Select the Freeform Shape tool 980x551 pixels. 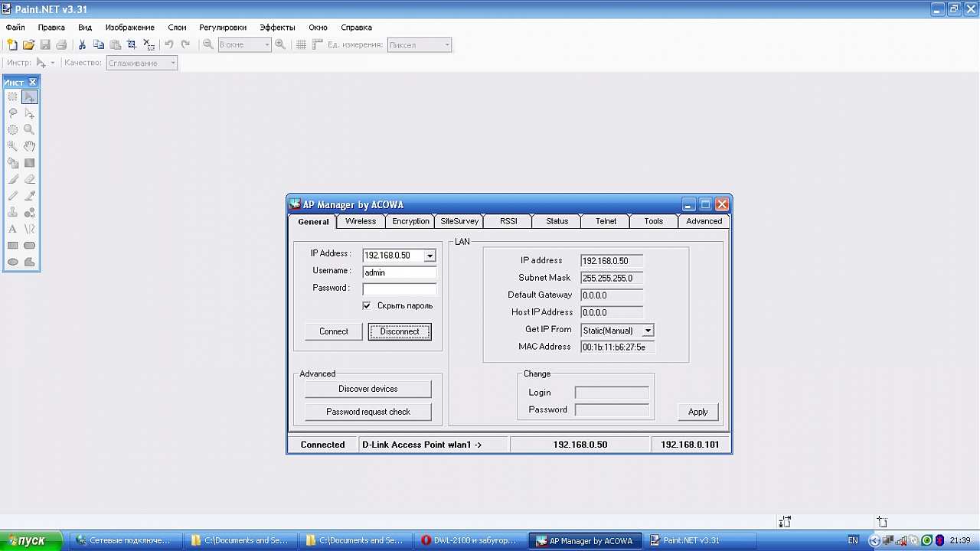click(x=29, y=262)
